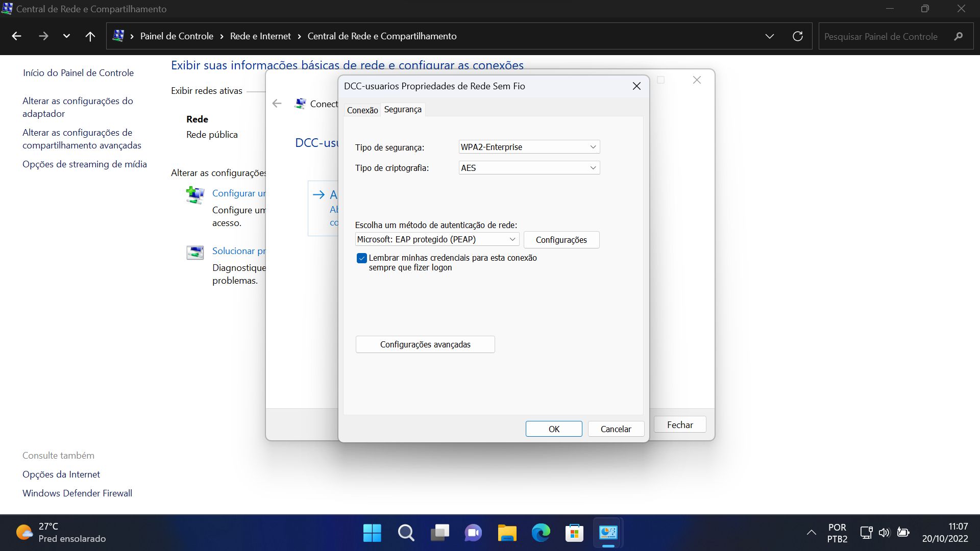Open Configurações avançadas

(425, 344)
